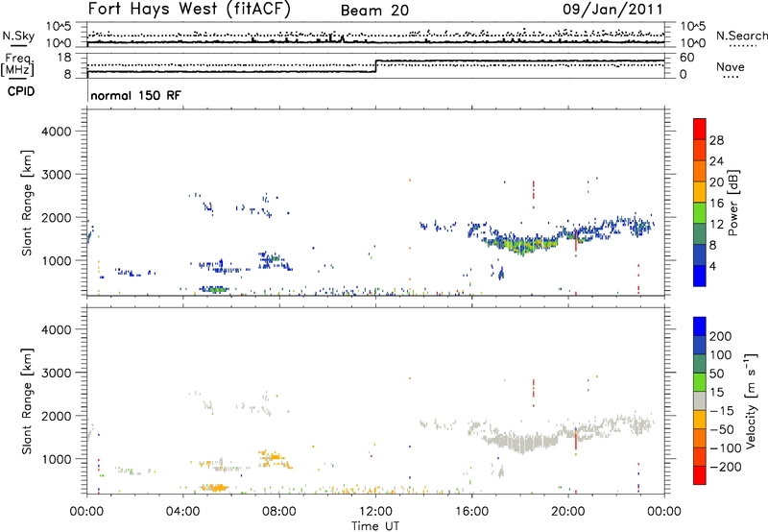The height and width of the screenshot is (532, 768).
Task: Click the "18" frequency axis value
Action: click(x=63, y=58)
